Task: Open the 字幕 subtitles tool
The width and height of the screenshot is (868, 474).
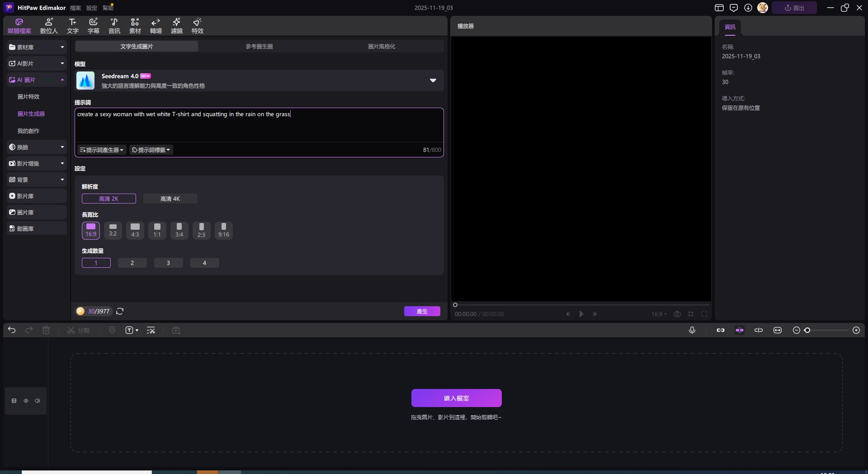Action: point(94,26)
